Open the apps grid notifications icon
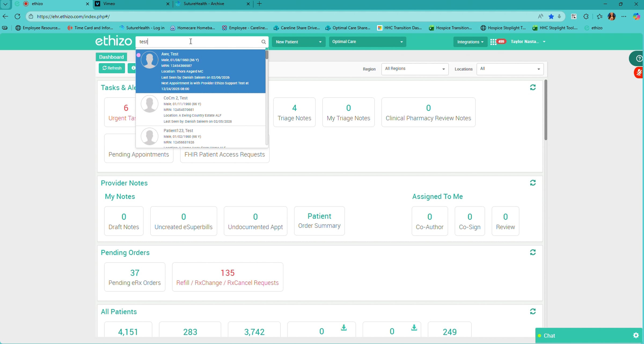 point(493,42)
